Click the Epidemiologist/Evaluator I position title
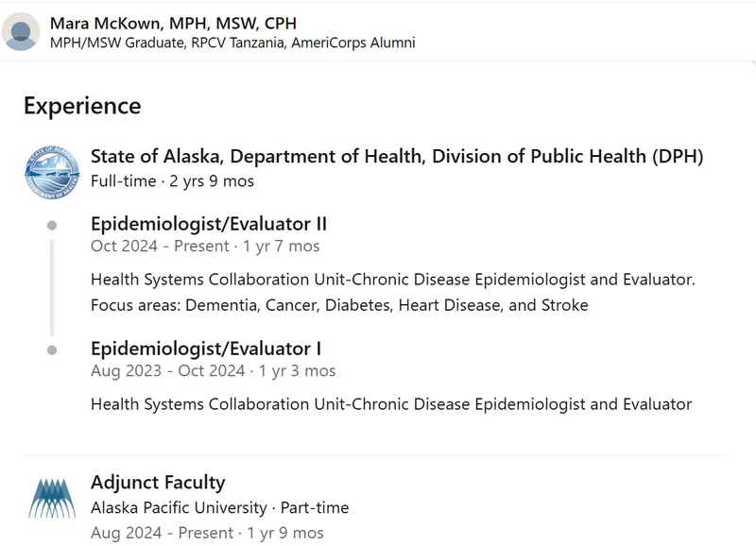Image resolution: width=756 pixels, height=546 pixels. (x=206, y=349)
